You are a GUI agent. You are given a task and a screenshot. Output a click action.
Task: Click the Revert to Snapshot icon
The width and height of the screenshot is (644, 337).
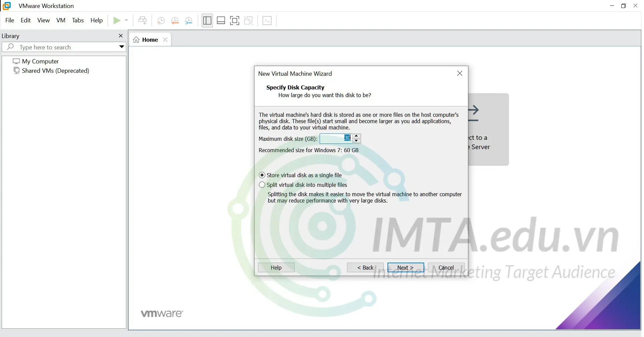[175, 21]
